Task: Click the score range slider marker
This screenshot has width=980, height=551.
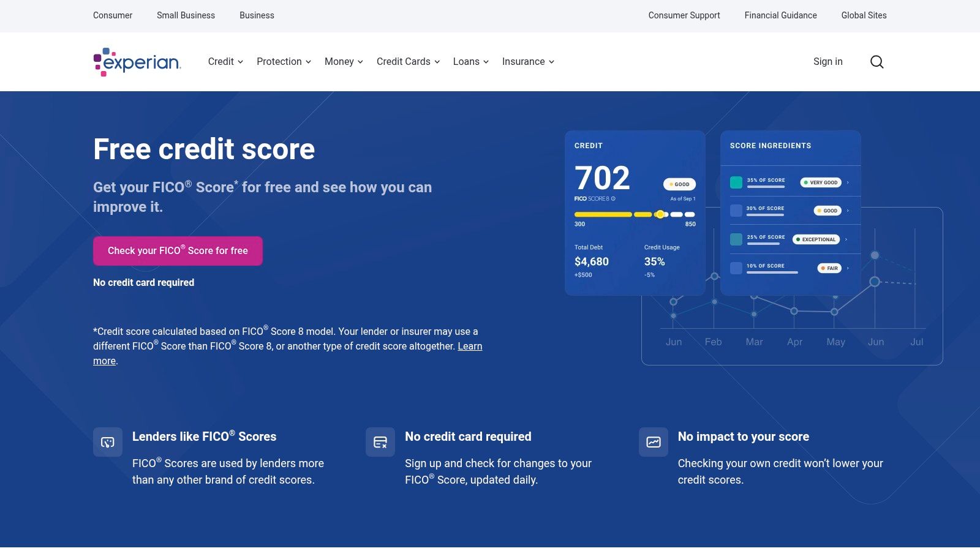Action: (x=660, y=214)
